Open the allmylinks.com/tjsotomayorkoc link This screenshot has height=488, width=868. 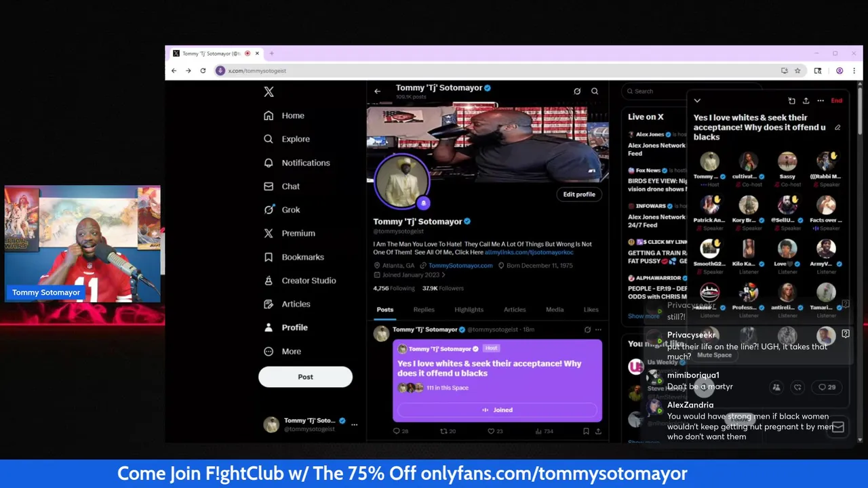pyautogui.click(x=529, y=252)
